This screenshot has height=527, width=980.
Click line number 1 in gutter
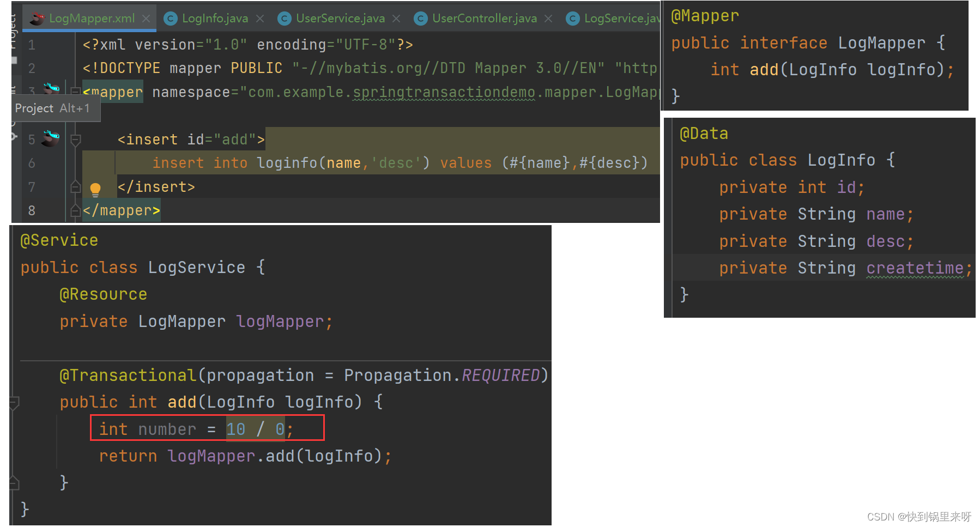pyautogui.click(x=32, y=45)
